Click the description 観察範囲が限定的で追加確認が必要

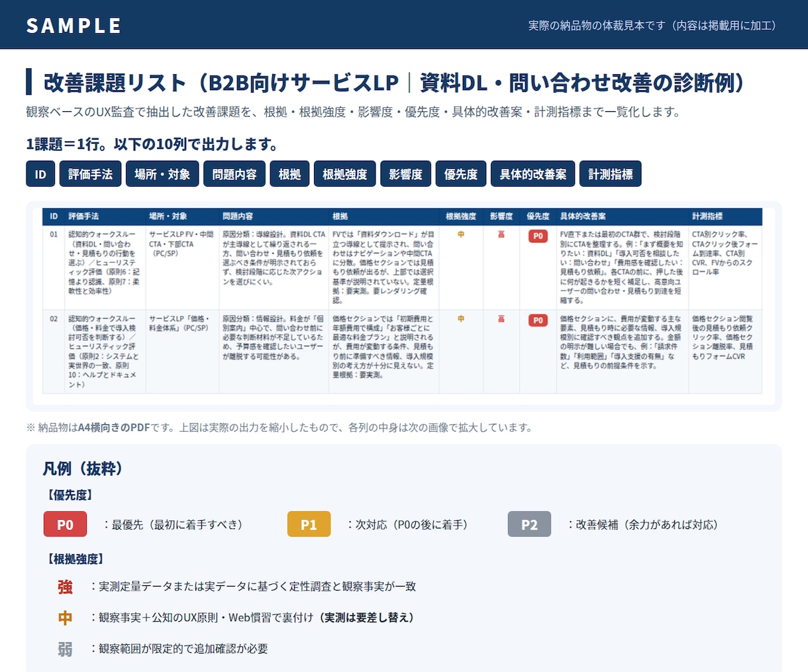(183, 648)
